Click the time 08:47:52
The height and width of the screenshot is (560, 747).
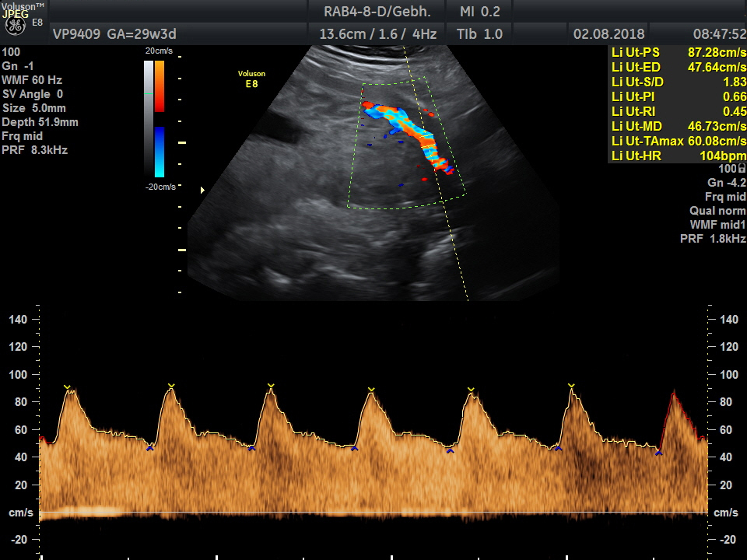719,33
